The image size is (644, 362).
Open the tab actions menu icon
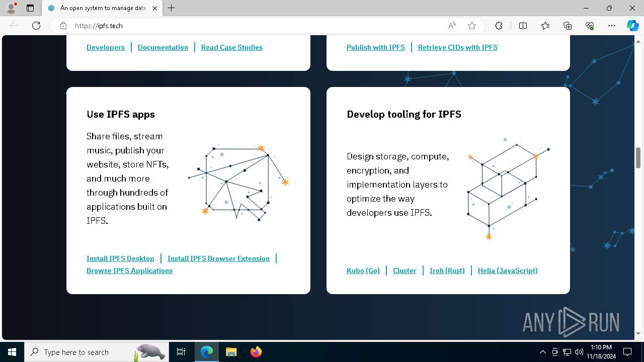(30, 8)
